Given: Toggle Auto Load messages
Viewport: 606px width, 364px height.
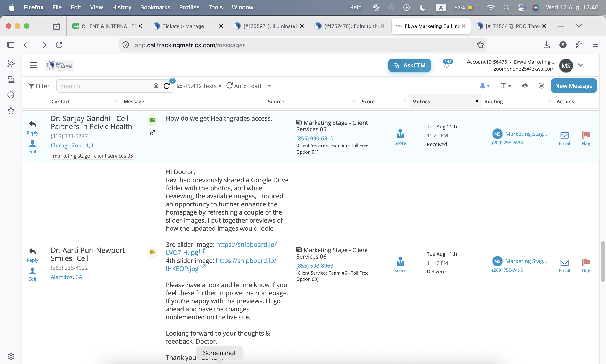Looking at the screenshot, I should [244, 86].
